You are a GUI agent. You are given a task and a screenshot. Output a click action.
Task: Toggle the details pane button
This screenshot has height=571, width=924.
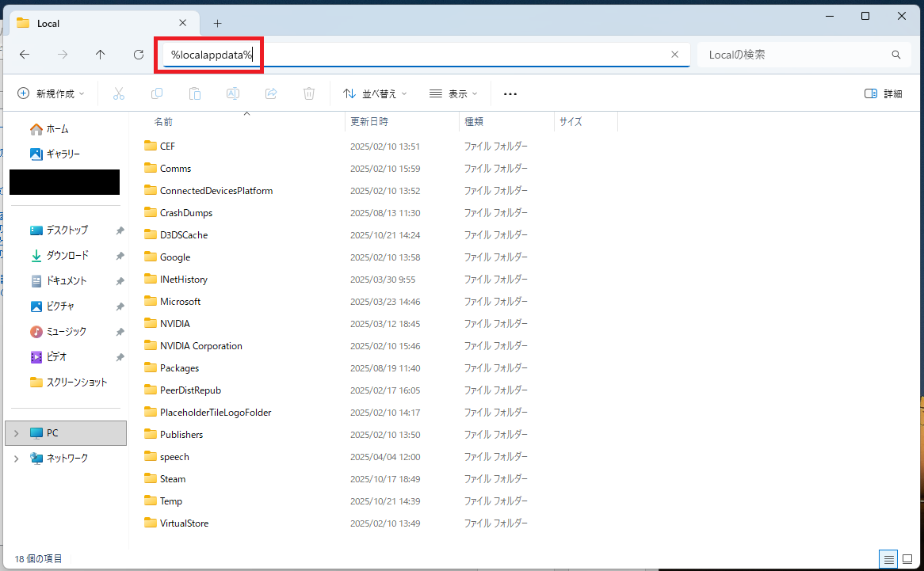click(883, 93)
